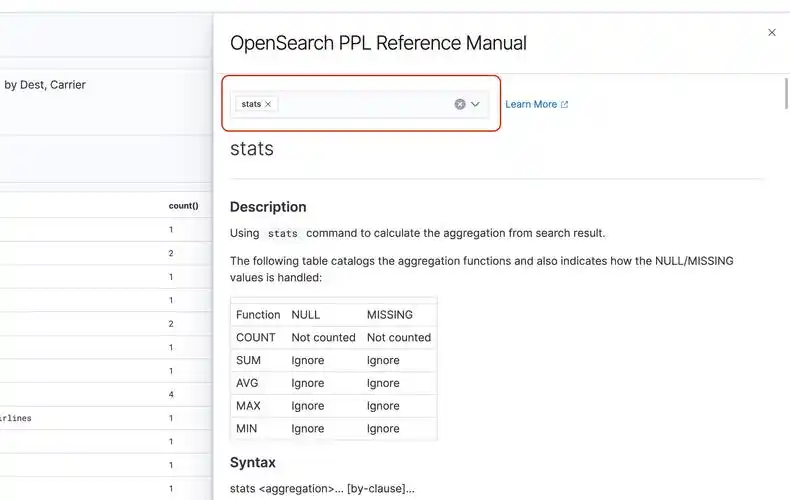Clear the command selection combo box
The image size is (790, 500).
tap(459, 104)
